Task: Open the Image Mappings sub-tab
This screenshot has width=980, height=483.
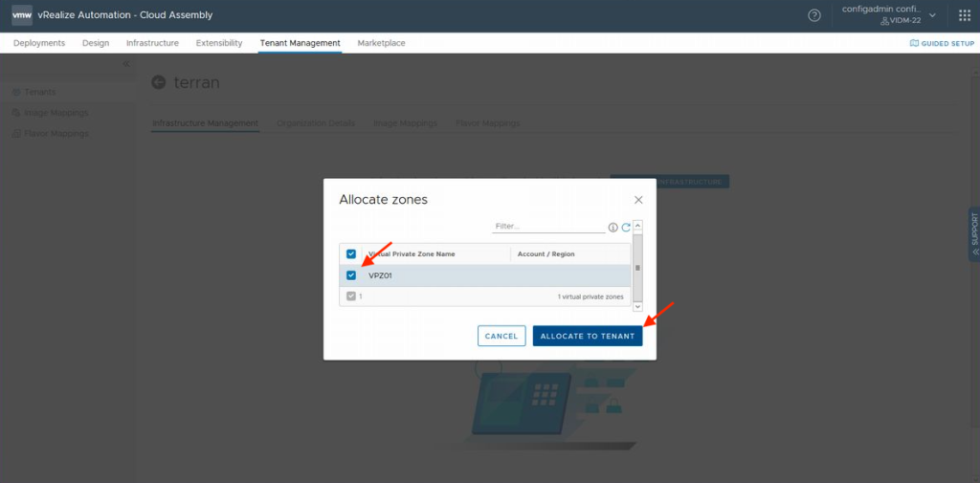Action: (x=405, y=123)
